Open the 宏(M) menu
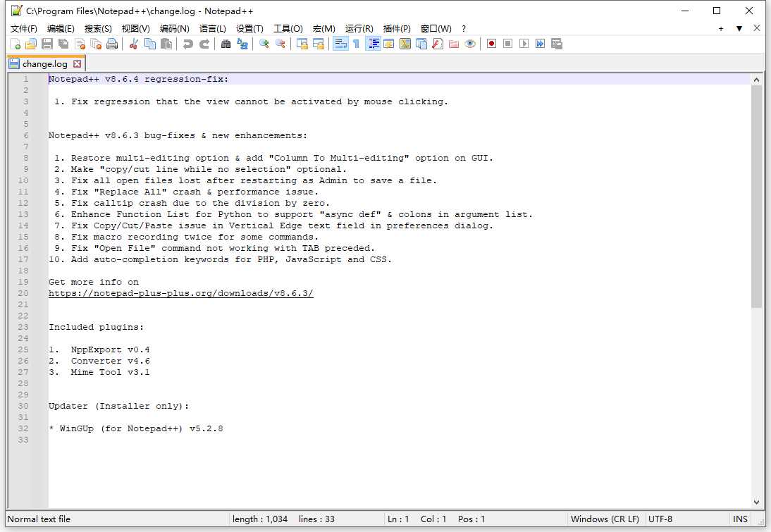 [x=323, y=28]
